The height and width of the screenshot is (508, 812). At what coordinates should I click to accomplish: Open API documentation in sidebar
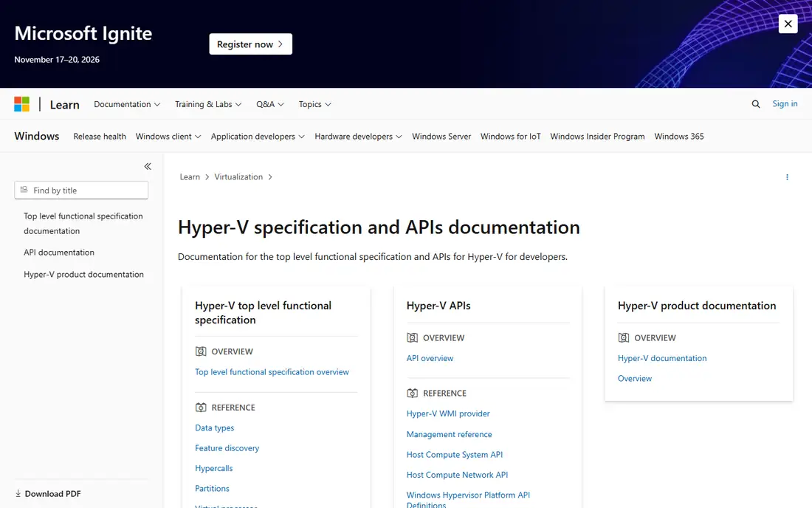pyautogui.click(x=59, y=253)
